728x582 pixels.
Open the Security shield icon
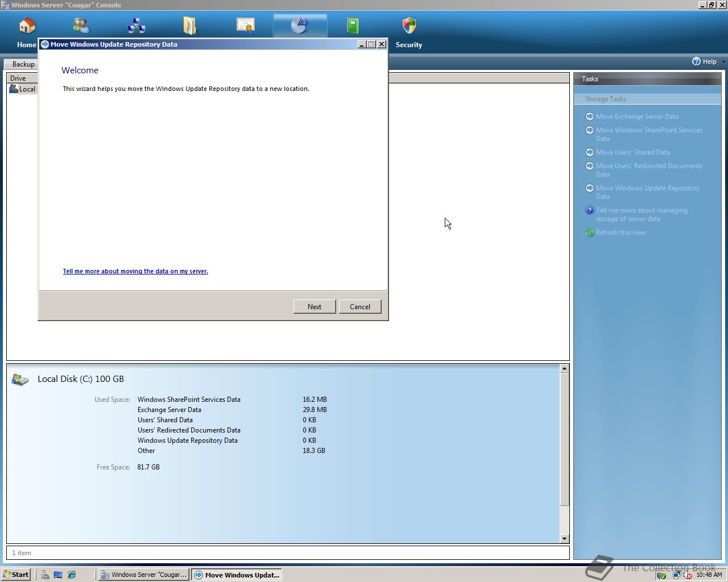[x=409, y=26]
